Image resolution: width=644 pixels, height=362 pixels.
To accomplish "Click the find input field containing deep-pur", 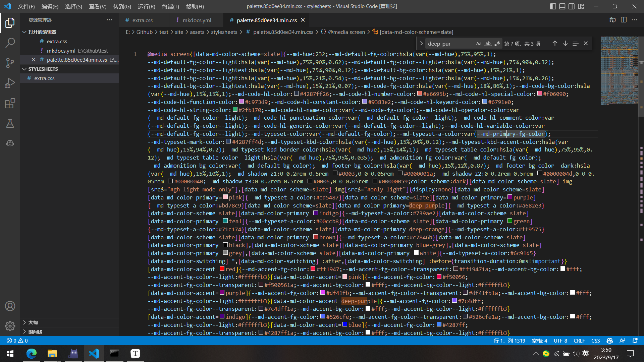I will click(x=449, y=44).
